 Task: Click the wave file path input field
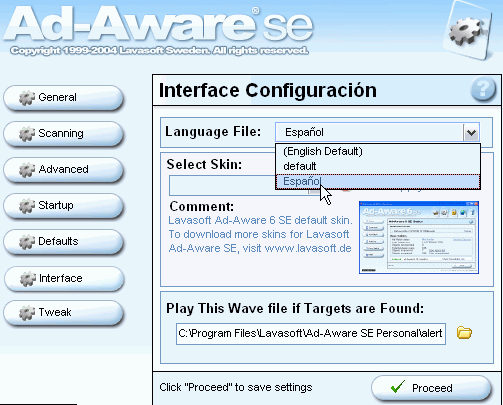point(311,333)
